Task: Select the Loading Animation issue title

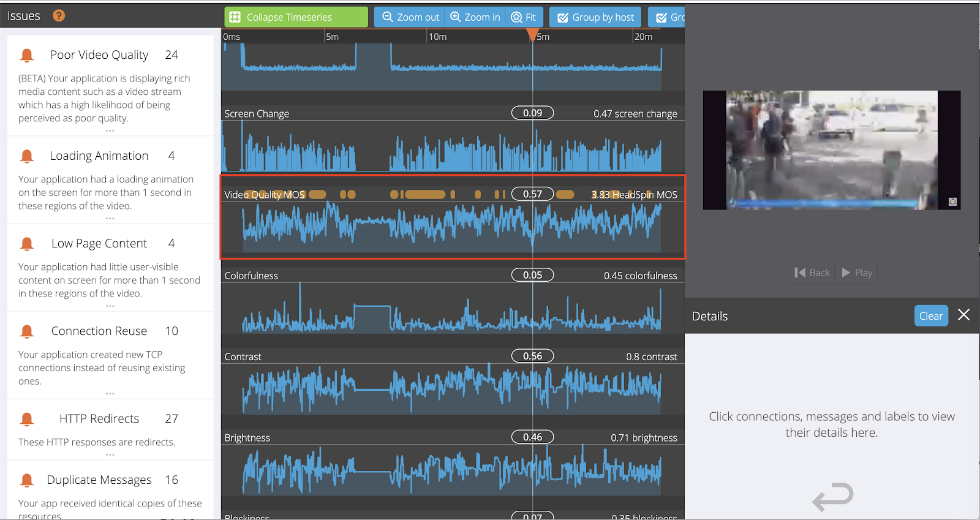Action: click(99, 156)
